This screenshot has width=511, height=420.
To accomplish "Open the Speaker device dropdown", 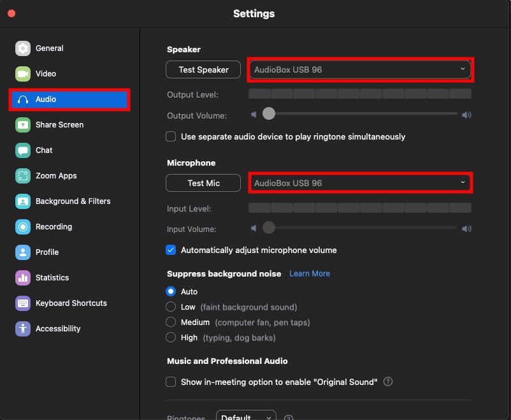I will pos(360,69).
